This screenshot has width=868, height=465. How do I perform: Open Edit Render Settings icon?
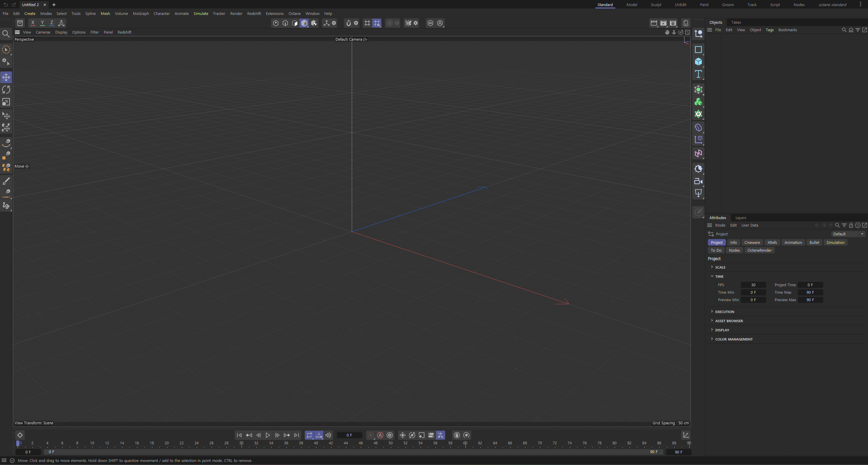coord(673,23)
